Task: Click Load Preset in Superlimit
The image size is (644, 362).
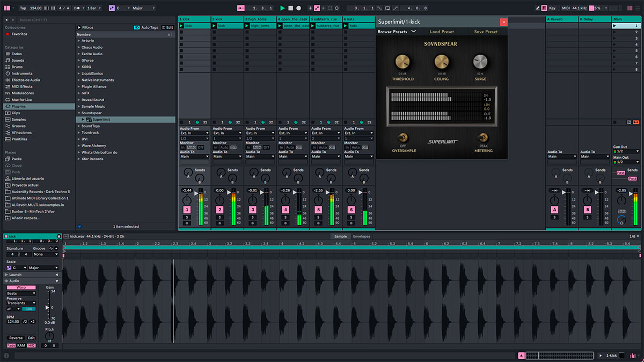Action: tap(442, 32)
